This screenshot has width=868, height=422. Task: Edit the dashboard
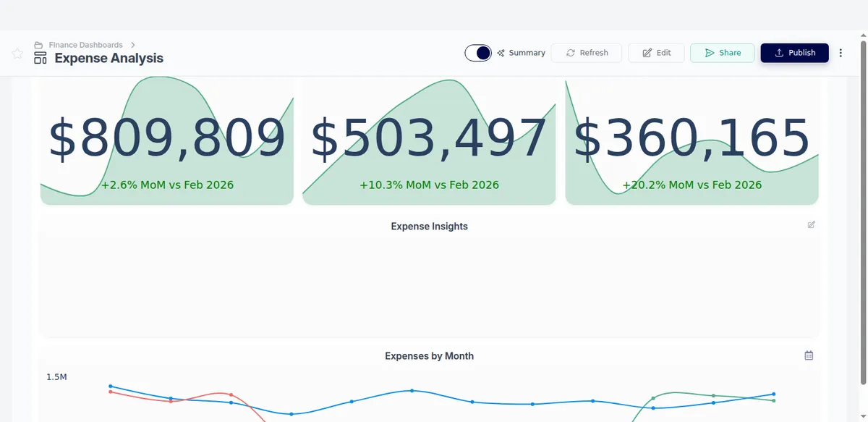point(656,53)
